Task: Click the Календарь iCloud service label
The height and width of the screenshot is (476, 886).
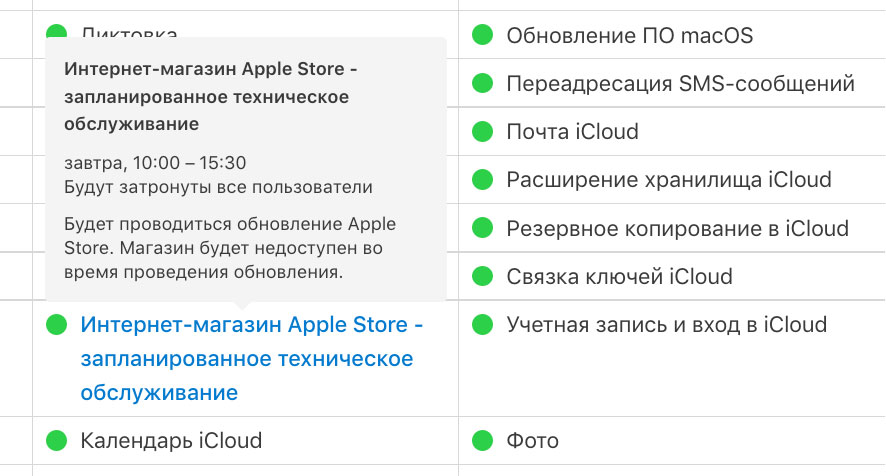Action: (x=171, y=441)
